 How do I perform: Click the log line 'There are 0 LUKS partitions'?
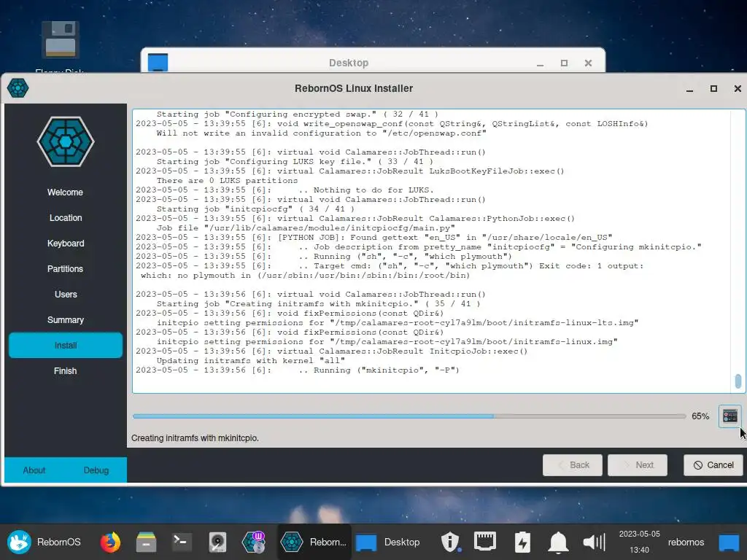tap(228, 181)
